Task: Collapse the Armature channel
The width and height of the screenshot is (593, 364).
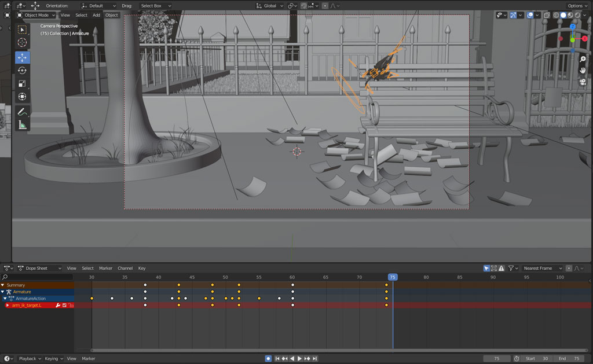Action: tap(3, 292)
